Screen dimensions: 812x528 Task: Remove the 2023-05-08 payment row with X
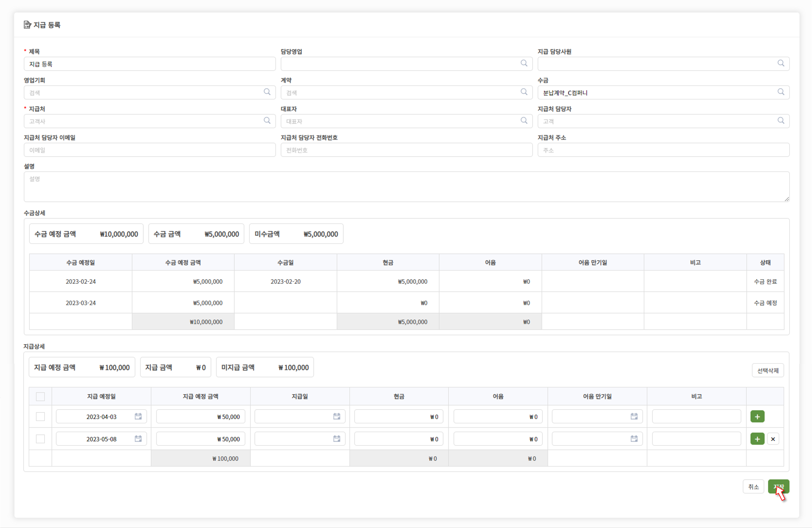click(773, 439)
